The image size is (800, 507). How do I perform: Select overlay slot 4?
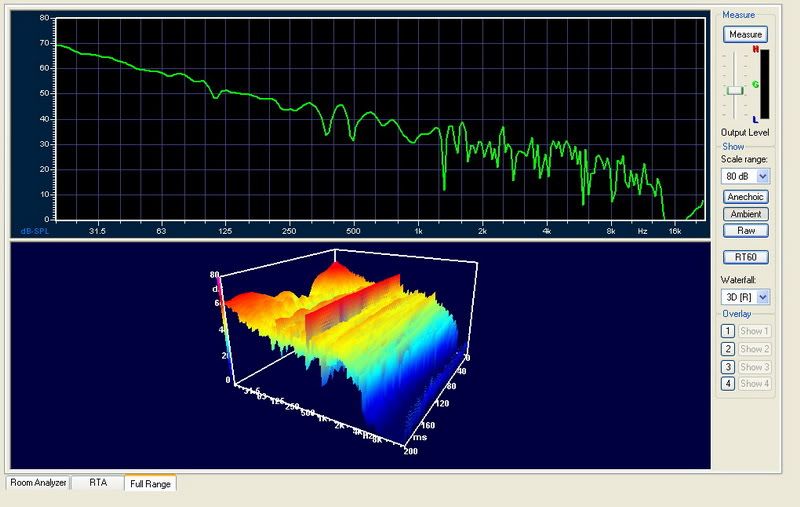coord(727,384)
